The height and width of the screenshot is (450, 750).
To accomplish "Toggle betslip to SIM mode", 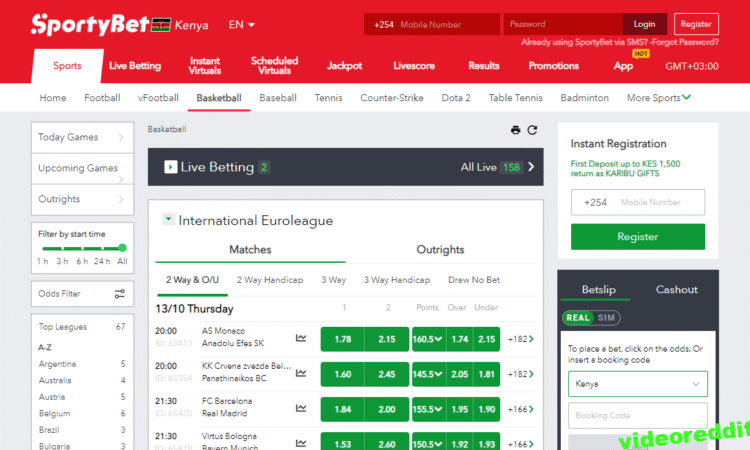I will point(606,318).
